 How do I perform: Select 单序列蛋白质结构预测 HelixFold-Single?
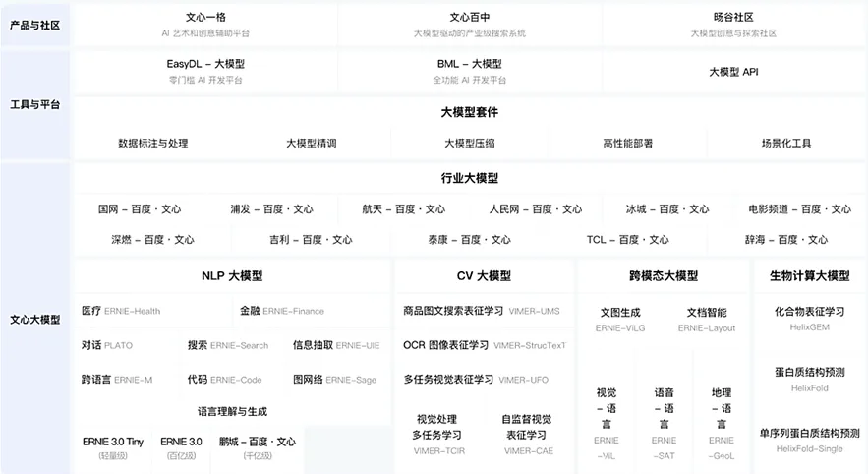(x=809, y=441)
